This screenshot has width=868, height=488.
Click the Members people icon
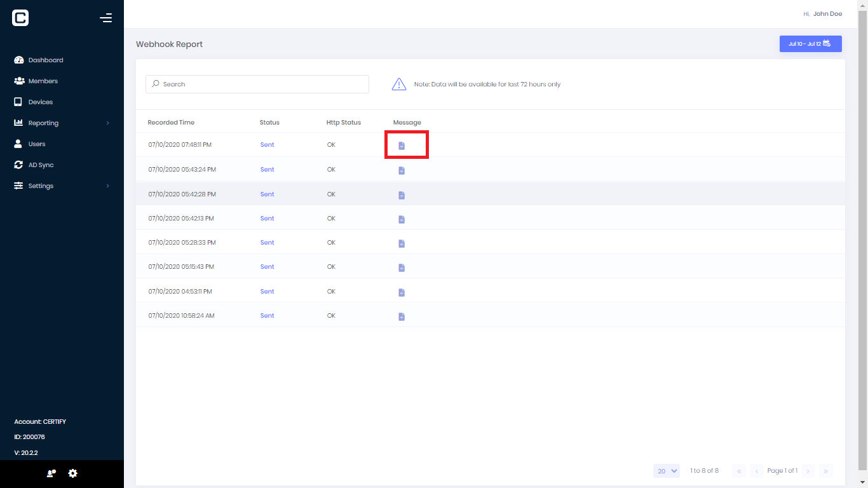(x=19, y=81)
